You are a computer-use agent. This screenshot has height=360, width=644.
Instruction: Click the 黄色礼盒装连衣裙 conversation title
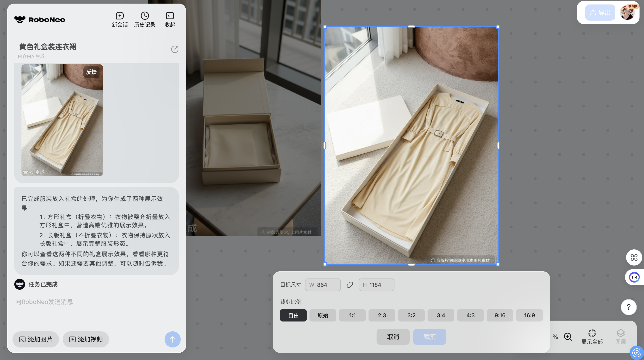pyautogui.click(x=48, y=47)
